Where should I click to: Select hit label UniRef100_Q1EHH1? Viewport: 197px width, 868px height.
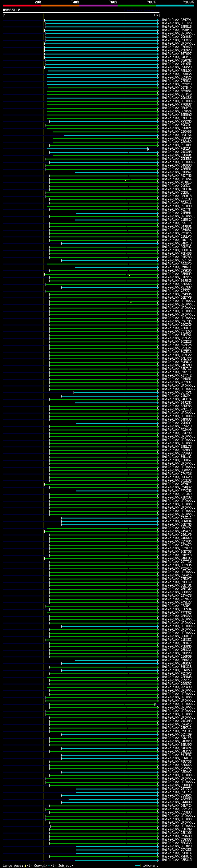coord(177,213)
